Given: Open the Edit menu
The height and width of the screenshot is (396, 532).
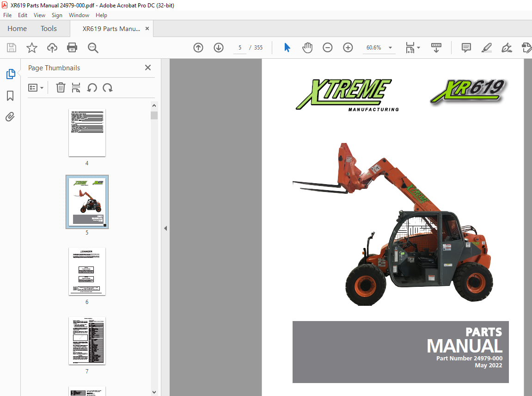Looking at the screenshot, I should point(22,15).
